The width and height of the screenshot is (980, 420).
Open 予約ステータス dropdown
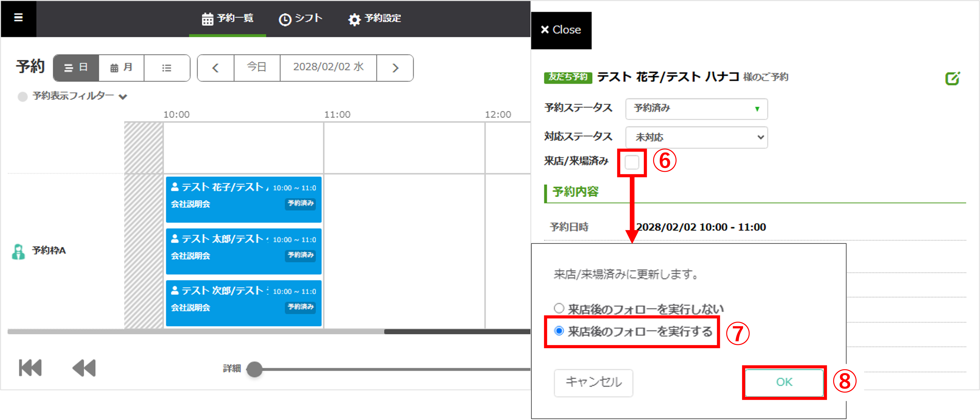[696, 109]
